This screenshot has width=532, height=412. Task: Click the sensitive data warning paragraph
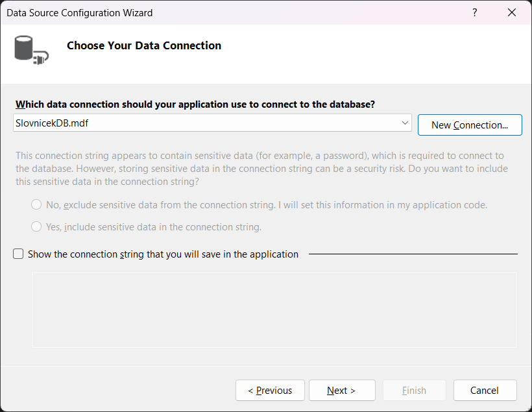(x=261, y=169)
